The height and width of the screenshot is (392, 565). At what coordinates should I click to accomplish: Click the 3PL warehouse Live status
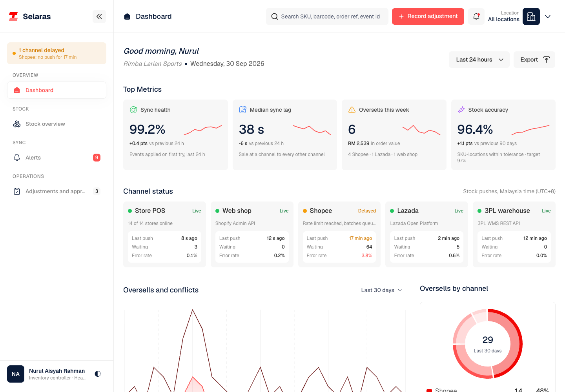click(547, 211)
